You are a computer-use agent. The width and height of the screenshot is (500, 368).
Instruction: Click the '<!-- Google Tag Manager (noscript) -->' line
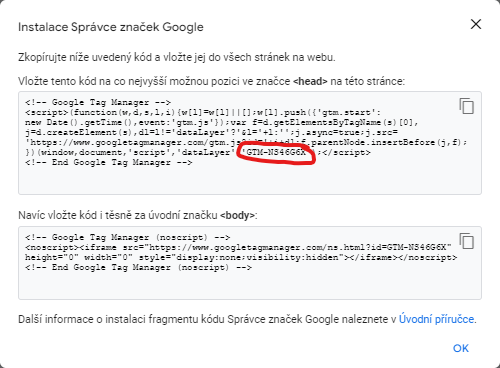tap(127, 237)
